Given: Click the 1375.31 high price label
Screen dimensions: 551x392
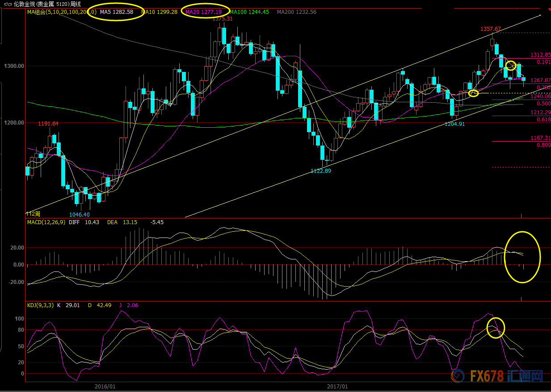Looking at the screenshot, I should [x=222, y=19].
